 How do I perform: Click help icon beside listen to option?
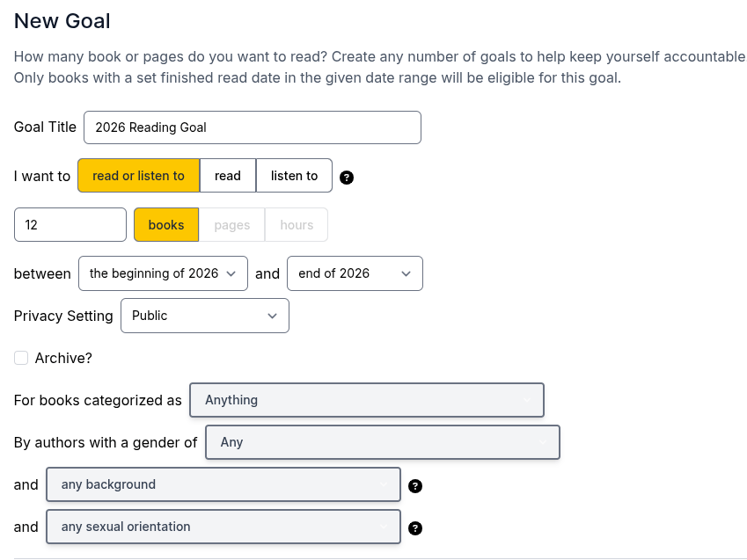click(347, 178)
